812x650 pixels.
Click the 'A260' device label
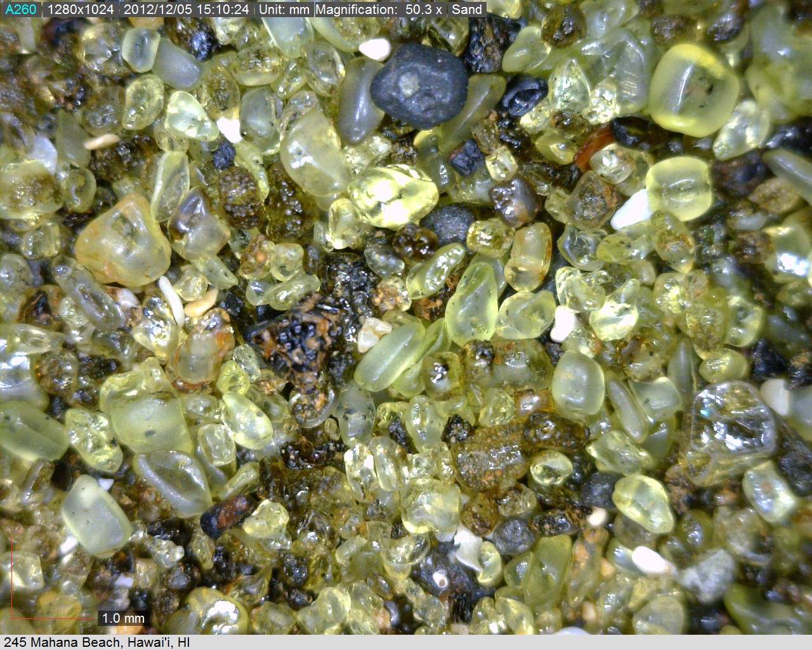tap(21, 10)
